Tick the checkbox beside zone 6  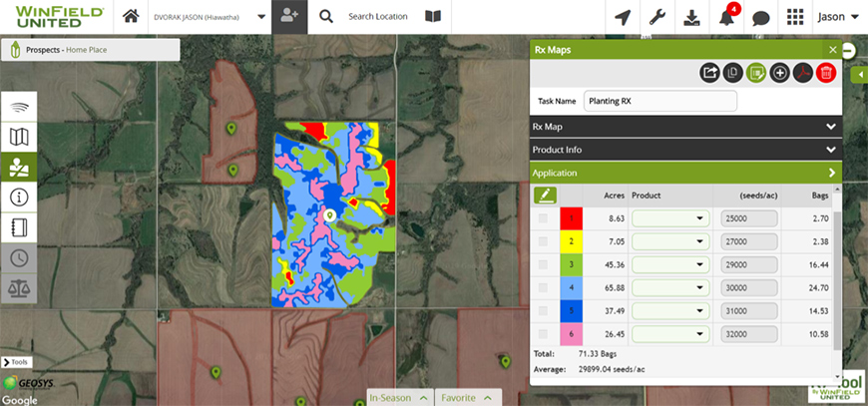tap(544, 333)
